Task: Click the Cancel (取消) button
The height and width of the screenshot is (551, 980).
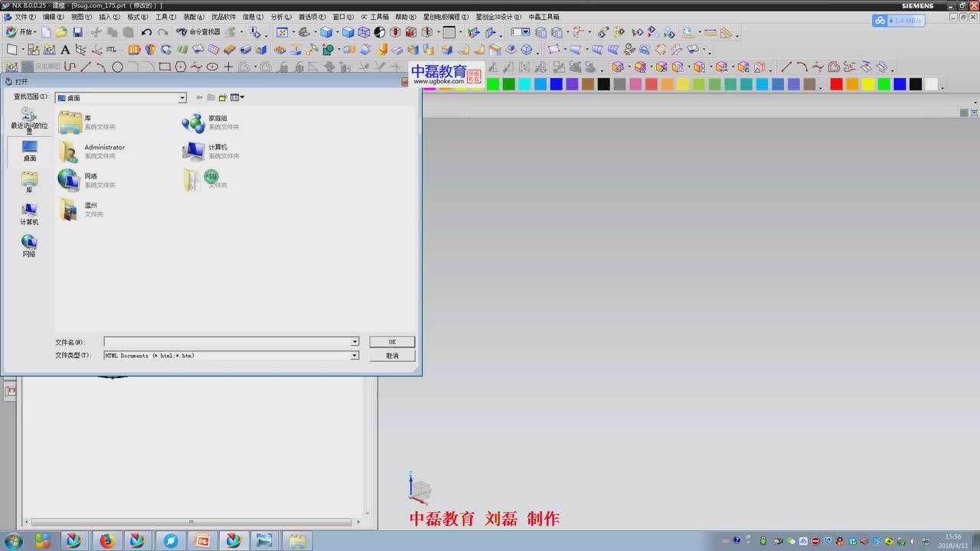Action: click(392, 356)
